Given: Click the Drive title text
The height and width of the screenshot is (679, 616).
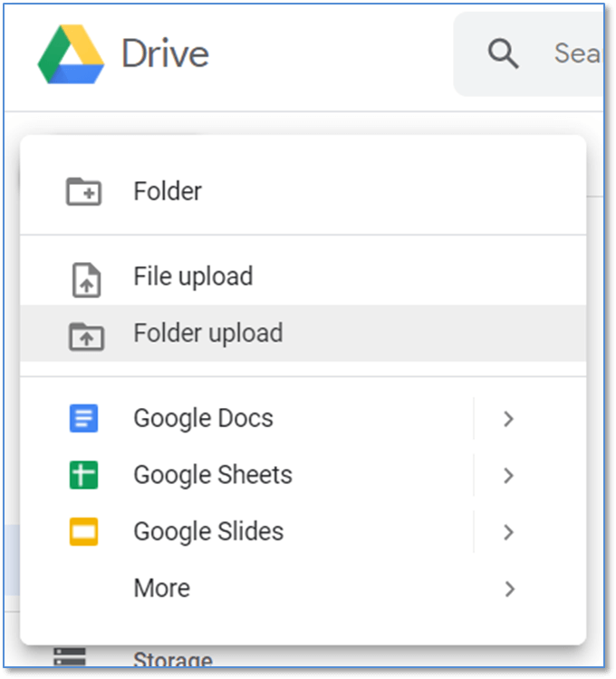Looking at the screenshot, I should pyautogui.click(x=165, y=53).
